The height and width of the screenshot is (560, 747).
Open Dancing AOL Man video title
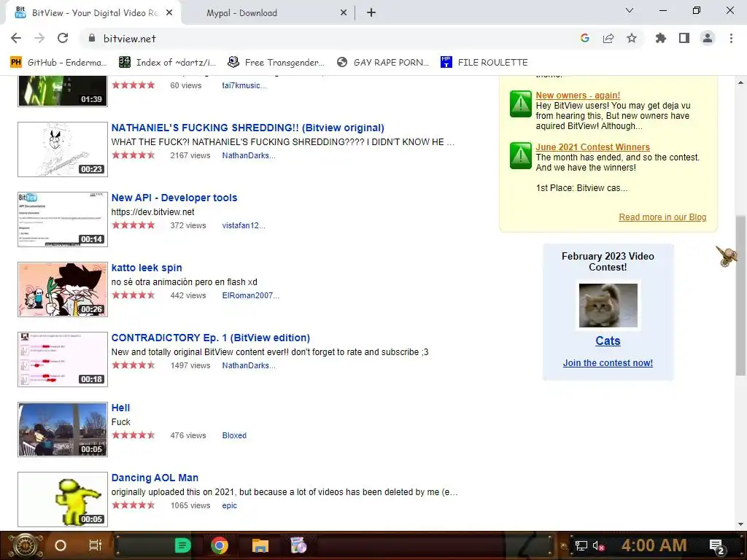[x=155, y=478]
